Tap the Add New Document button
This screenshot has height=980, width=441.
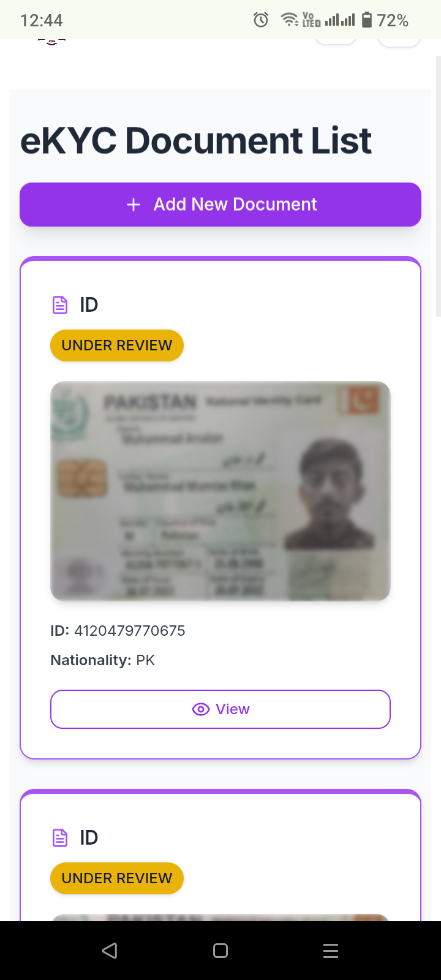[x=221, y=205]
